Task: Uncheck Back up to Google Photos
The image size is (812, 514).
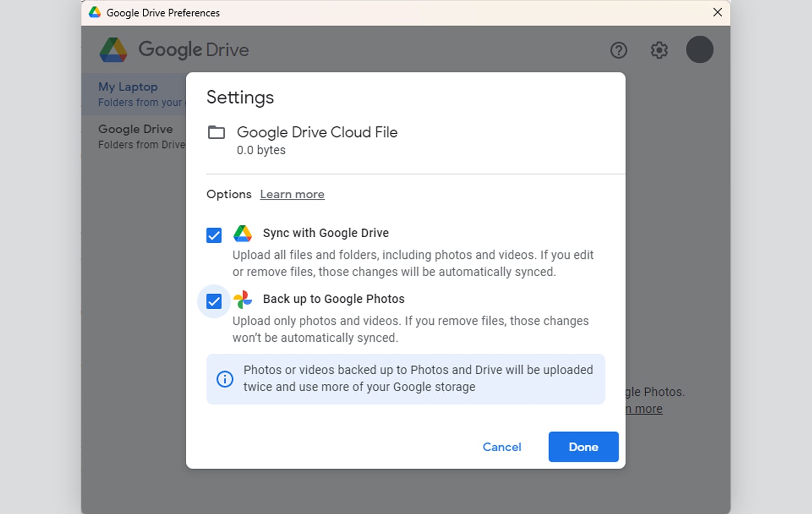Action: [214, 301]
